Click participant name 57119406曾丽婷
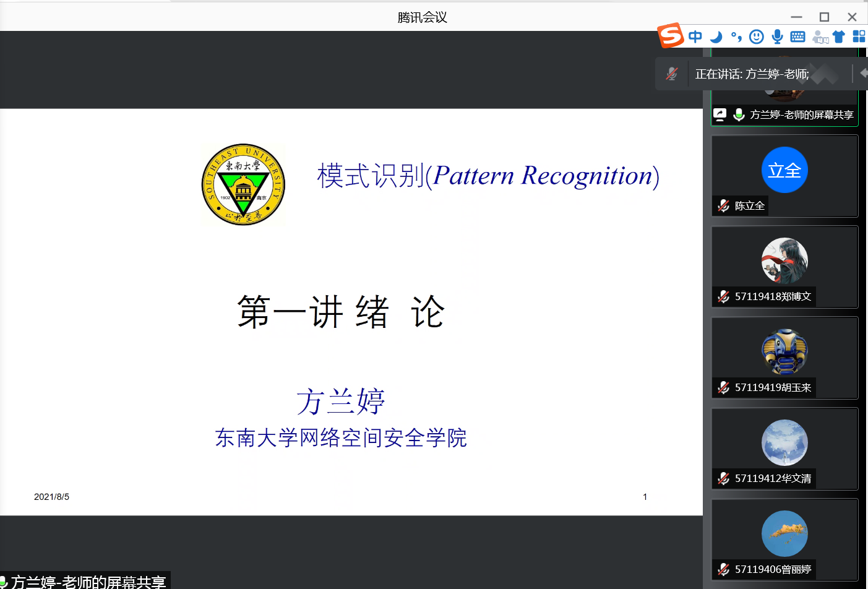The height and width of the screenshot is (589, 868). tap(773, 569)
